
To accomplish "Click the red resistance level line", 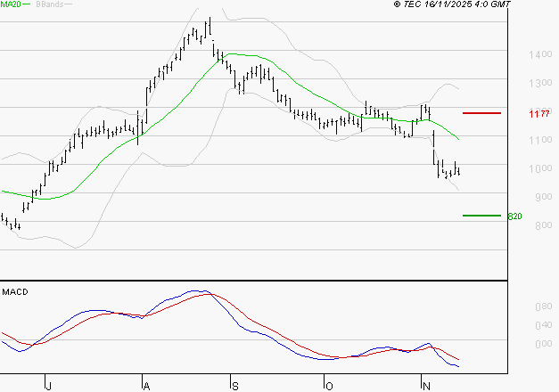I will 481,113.
